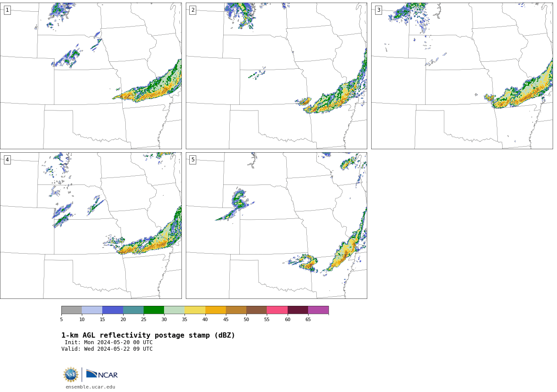The image size is (557, 392).
Task: Select the green 25-30 dBZ swatch
Action: [154, 310]
